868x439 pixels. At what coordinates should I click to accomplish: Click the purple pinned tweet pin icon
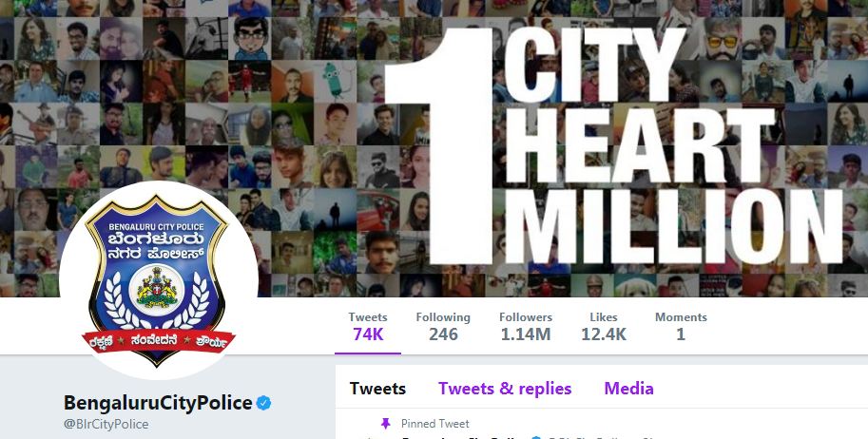coord(386,424)
